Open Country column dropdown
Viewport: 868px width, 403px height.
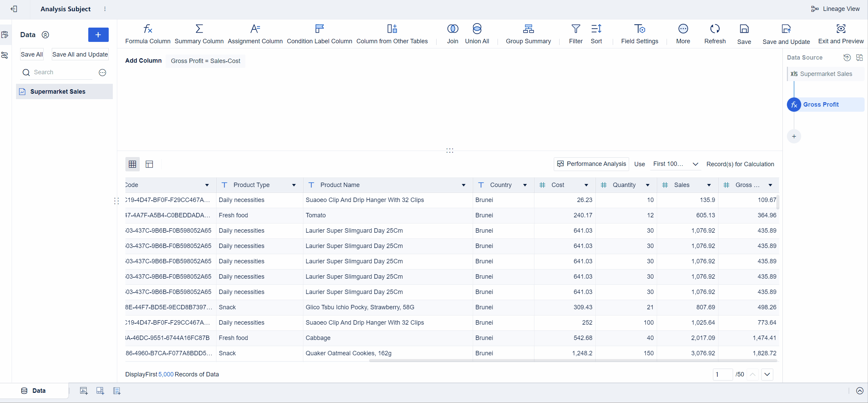pos(525,185)
